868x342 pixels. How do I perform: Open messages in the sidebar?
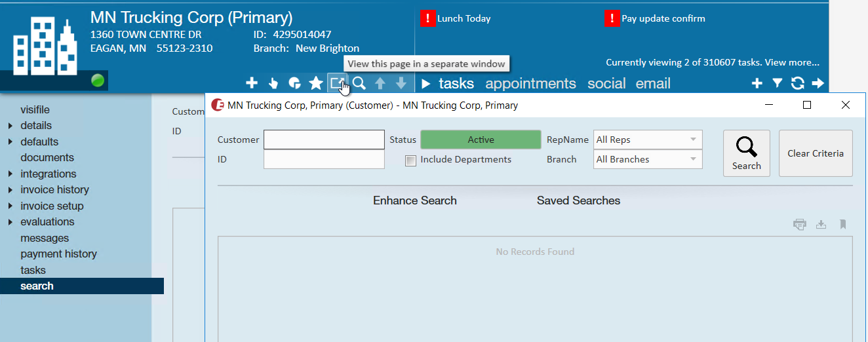point(45,238)
